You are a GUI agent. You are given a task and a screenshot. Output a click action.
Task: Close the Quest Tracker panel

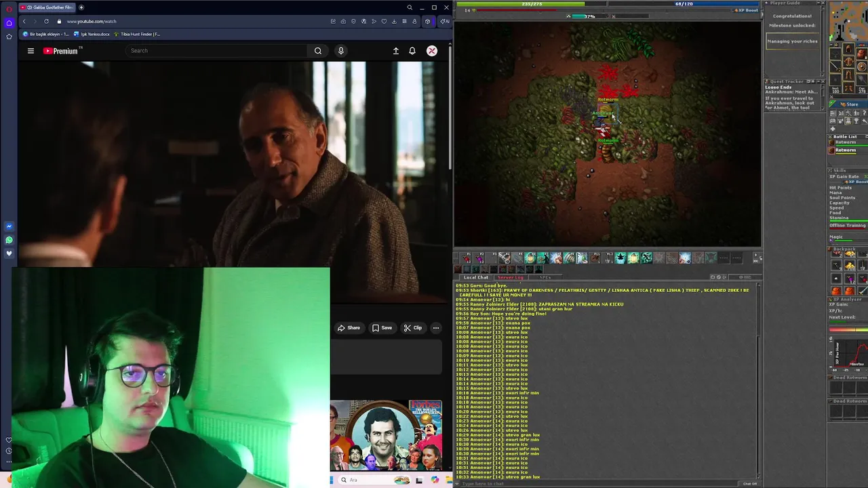pyautogui.click(x=823, y=81)
